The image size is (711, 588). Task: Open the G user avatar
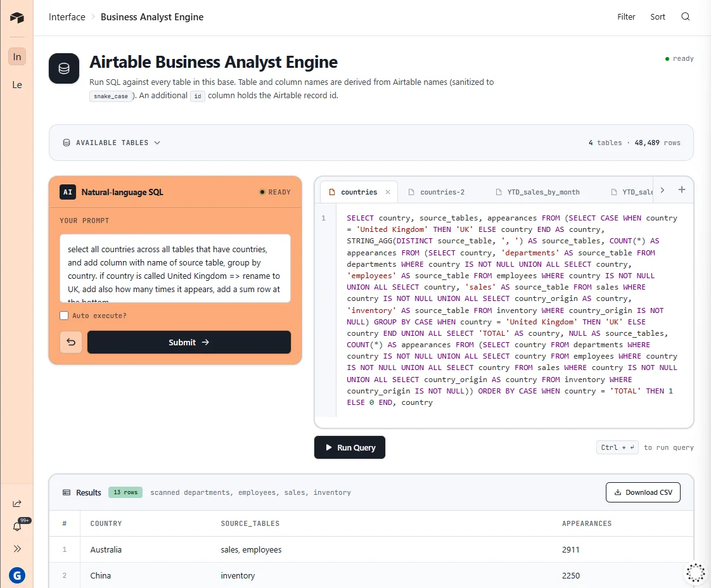pos(16,576)
